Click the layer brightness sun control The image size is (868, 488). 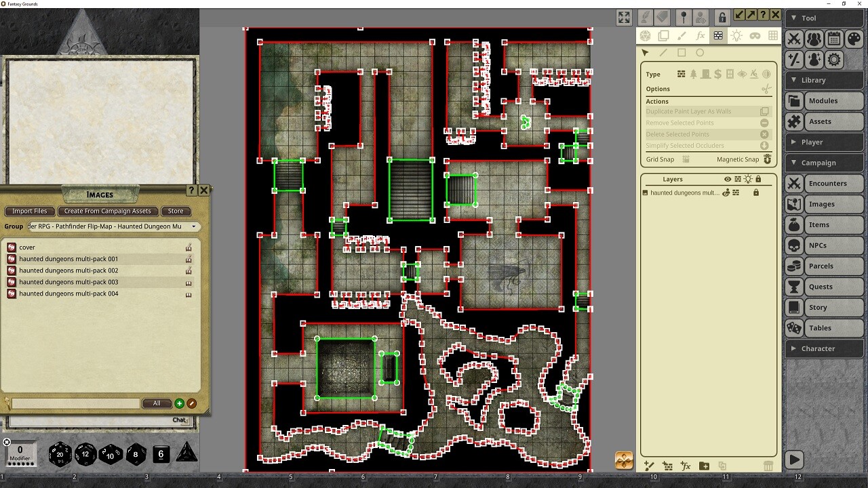click(749, 179)
